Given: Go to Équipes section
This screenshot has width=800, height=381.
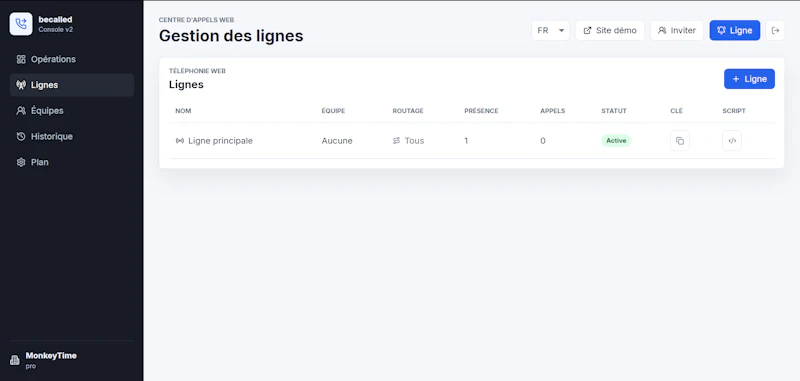Looking at the screenshot, I should coord(72,111).
